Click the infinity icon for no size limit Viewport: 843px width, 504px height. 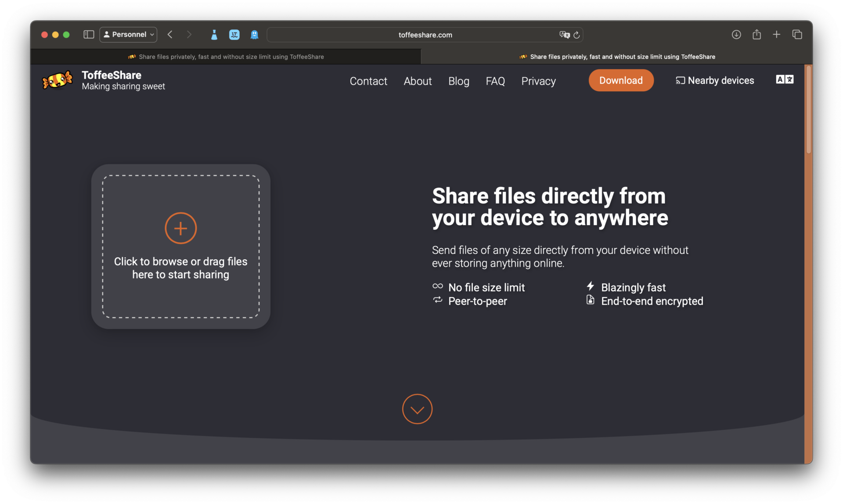(438, 286)
